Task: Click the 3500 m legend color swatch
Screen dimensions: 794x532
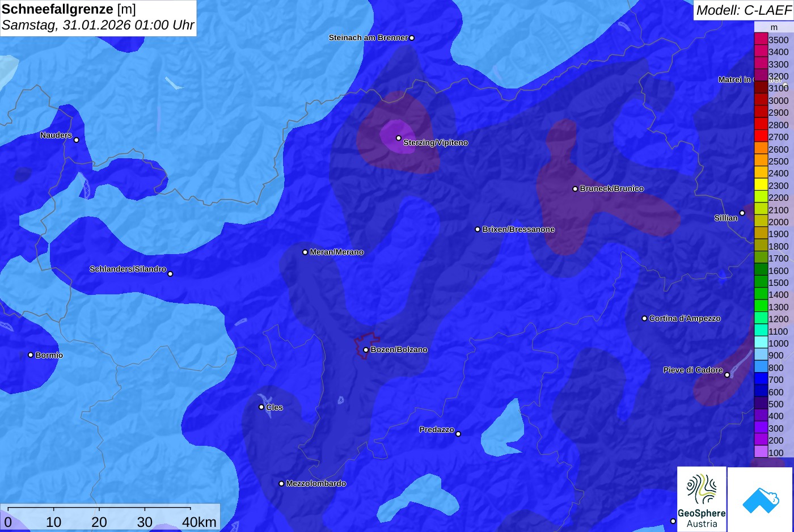Action: tap(761, 39)
